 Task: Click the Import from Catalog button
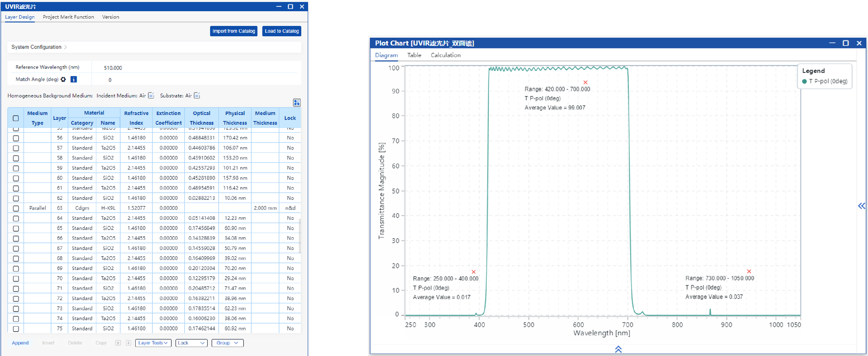click(234, 31)
